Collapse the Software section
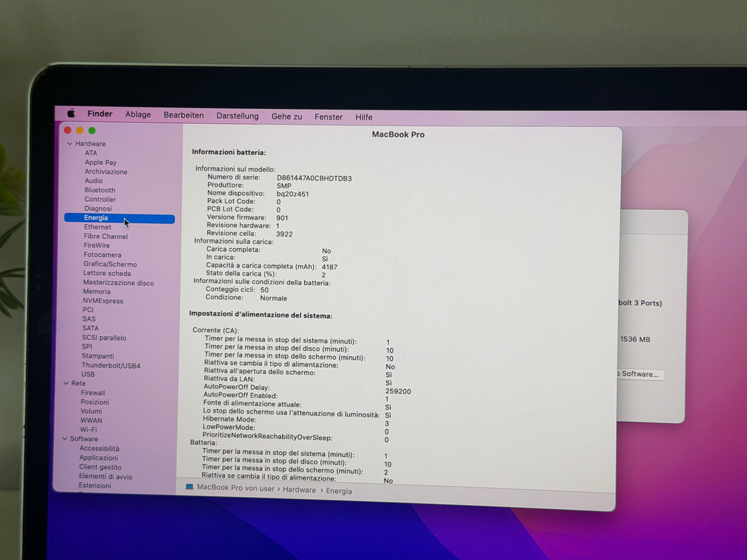The image size is (747, 560). pyautogui.click(x=65, y=439)
